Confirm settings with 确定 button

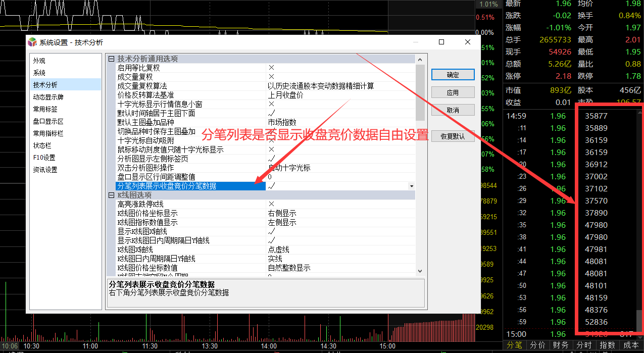[453, 75]
